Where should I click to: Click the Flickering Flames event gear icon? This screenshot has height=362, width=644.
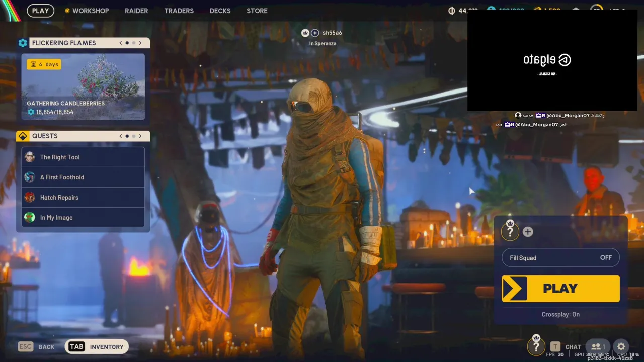[x=23, y=43]
